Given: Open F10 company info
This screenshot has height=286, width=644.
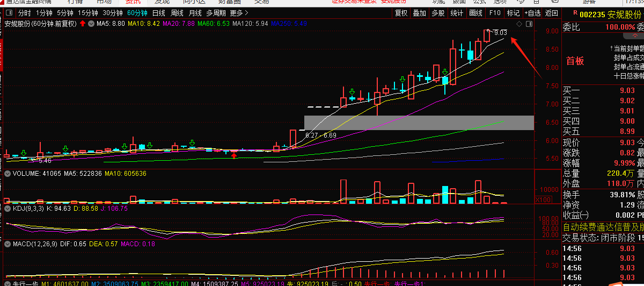Looking at the screenshot, I should click(x=495, y=13).
